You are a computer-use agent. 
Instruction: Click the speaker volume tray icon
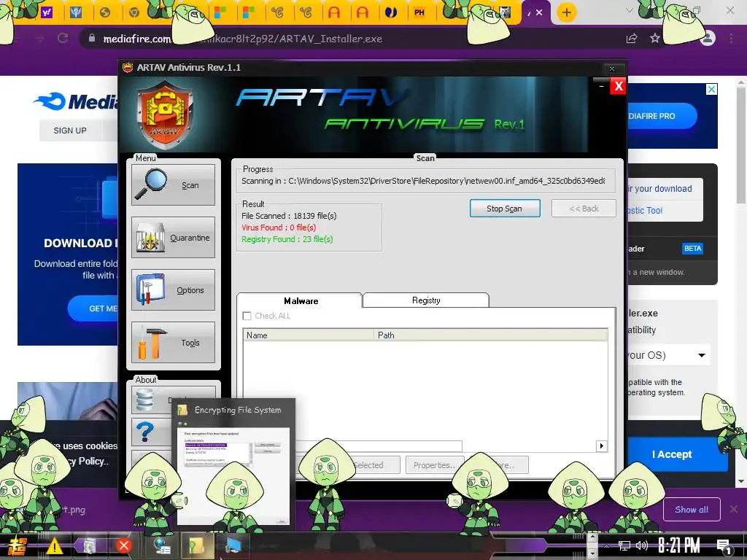coord(642,545)
